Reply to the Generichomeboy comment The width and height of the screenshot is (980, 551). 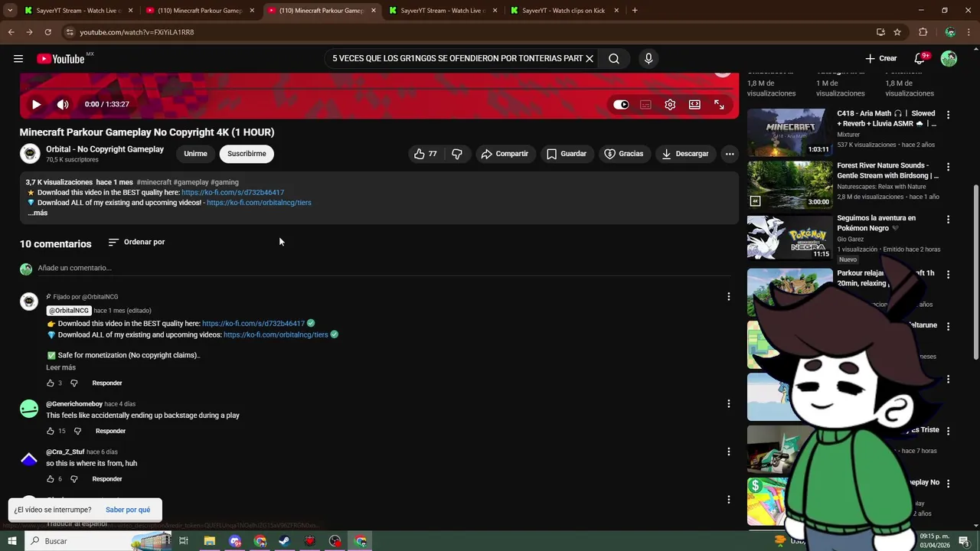point(110,431)
